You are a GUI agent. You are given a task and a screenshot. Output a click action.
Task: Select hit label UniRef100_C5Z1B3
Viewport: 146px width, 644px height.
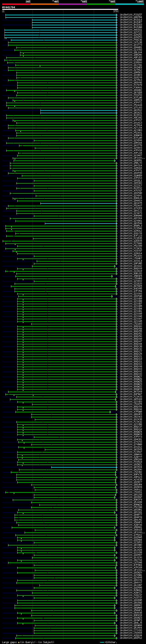coord(131,324)
